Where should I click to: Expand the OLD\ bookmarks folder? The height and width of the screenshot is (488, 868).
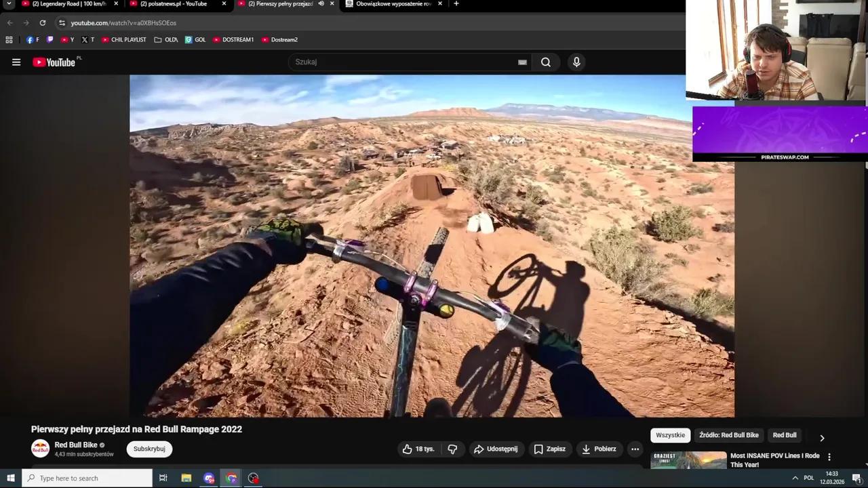click(x=166, y=40)
